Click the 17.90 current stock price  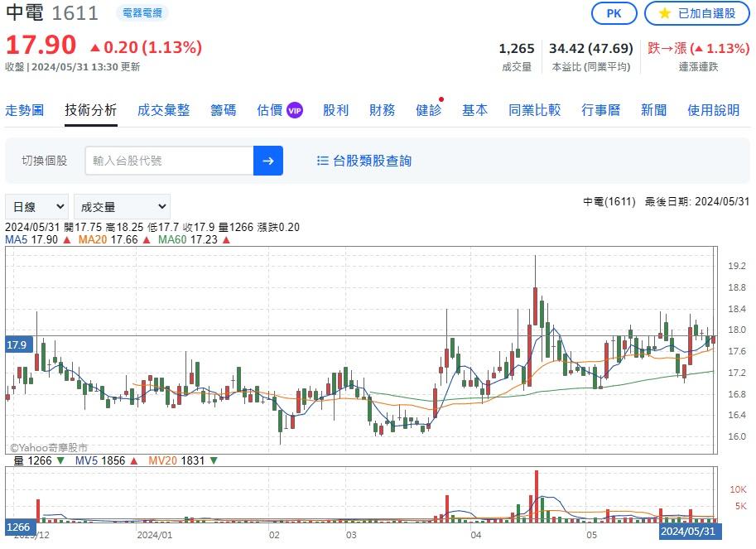coord(41,45)
